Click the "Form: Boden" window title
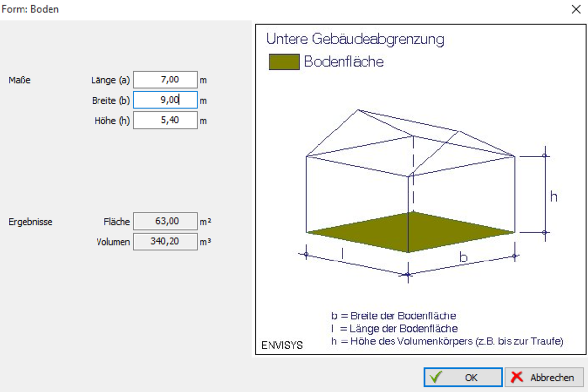588x392 pixels. point(31,9)
